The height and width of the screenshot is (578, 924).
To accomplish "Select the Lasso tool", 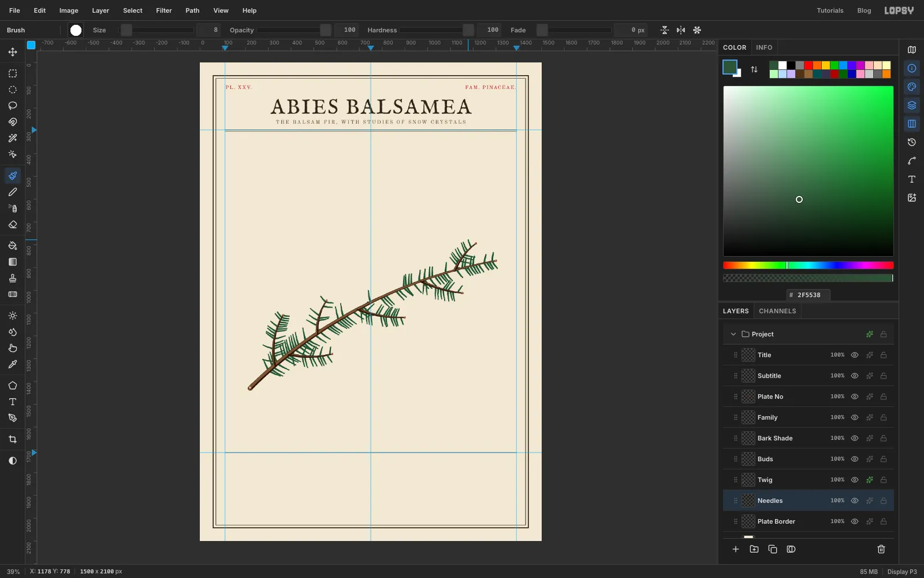I will click(13, 106).
